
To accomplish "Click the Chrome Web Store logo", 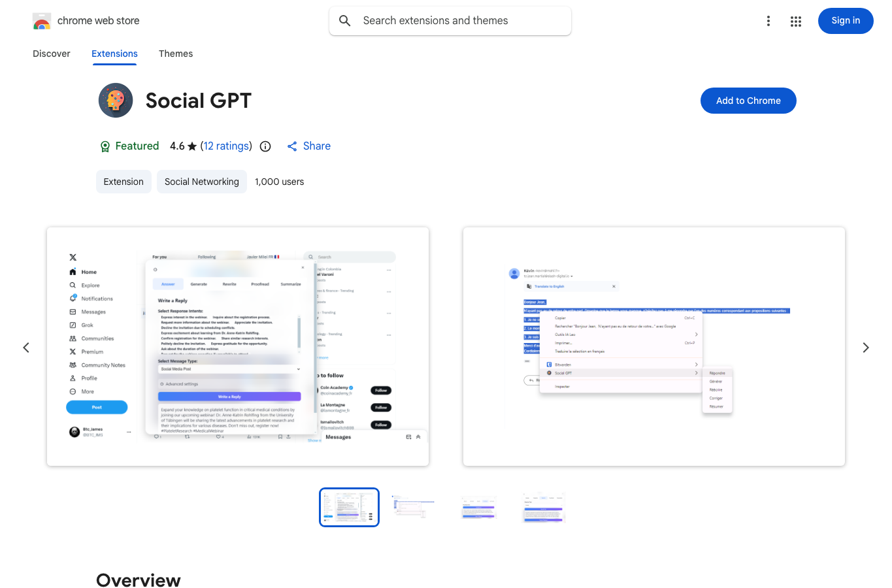I will click(42, 21).
